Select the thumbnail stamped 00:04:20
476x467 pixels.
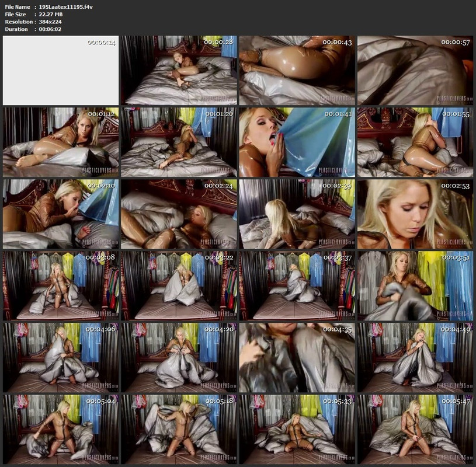[179, 357]
